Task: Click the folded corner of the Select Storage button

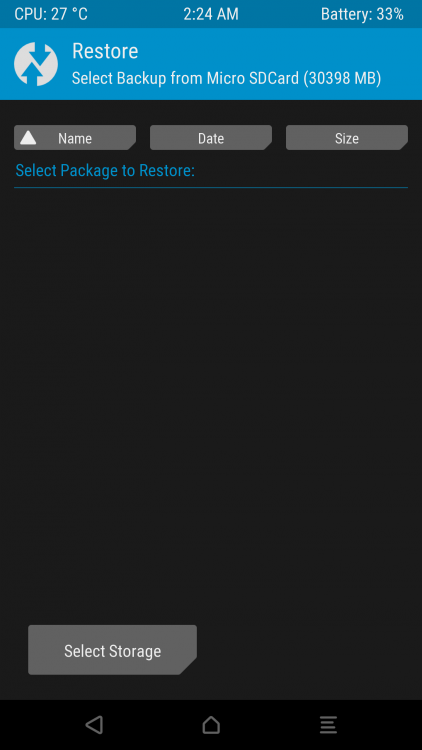Action: (x=189, y=667)
